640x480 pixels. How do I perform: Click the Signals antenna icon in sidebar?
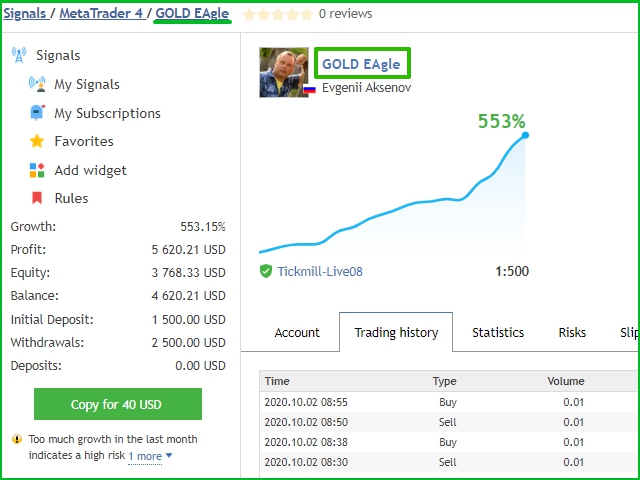[x=19, y=55]
